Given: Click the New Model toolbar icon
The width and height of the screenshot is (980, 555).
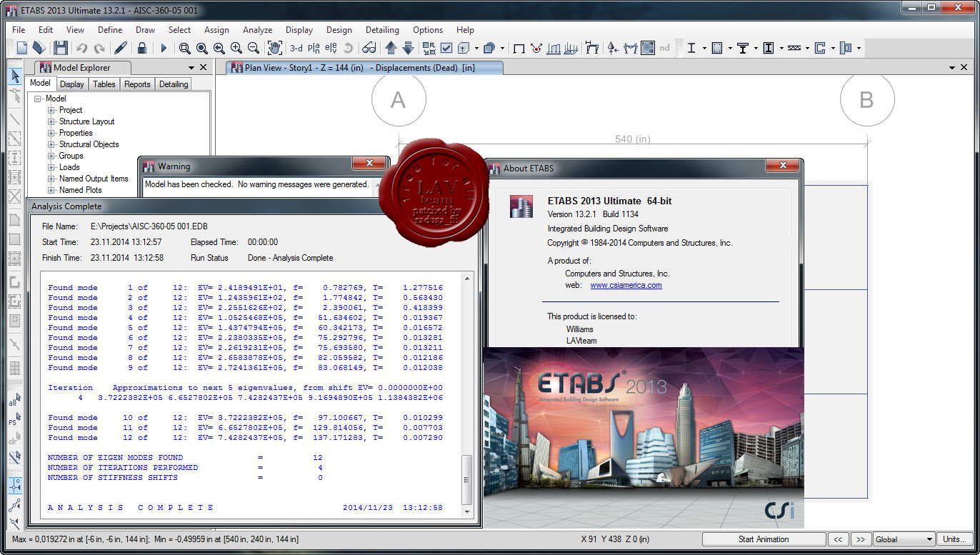Looking at the screenshot, I should click(x=22, y=48).
